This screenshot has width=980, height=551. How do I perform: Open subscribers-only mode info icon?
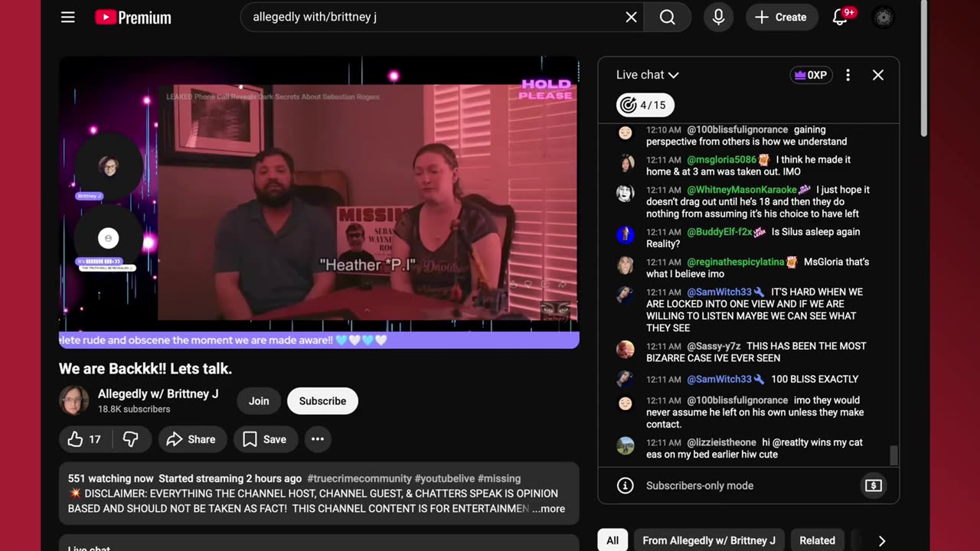pos(626,486)
